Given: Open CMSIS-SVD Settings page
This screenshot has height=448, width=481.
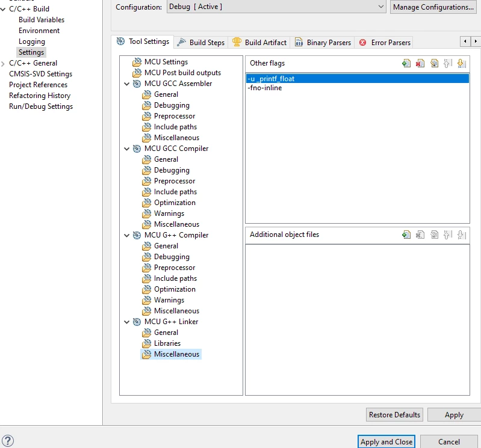Looking at the screenshot, I should click(x=40, y=74).
